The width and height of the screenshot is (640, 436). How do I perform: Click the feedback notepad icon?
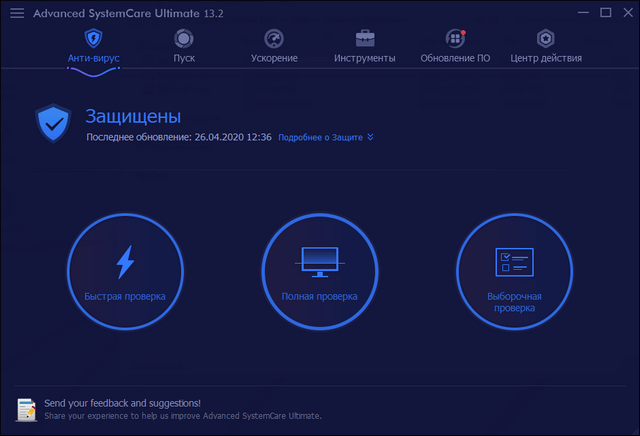27,408
